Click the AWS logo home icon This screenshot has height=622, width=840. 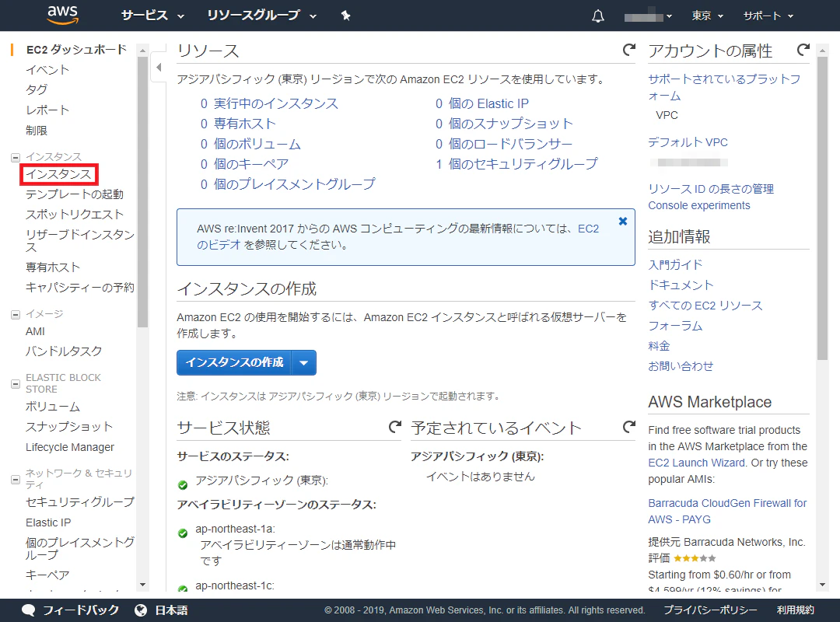pos(63,15)
